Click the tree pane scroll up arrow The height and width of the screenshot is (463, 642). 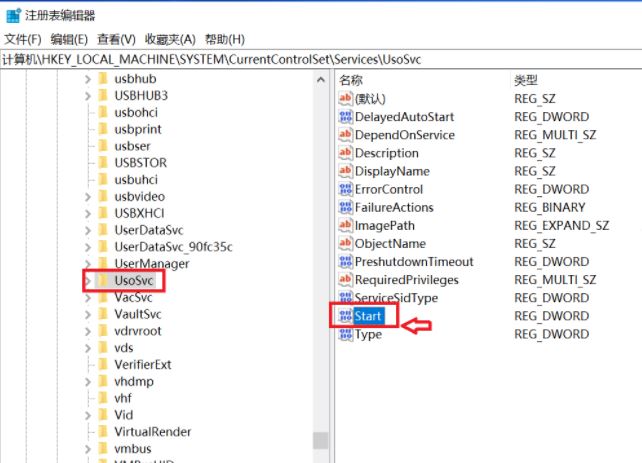tap(321, 79)
